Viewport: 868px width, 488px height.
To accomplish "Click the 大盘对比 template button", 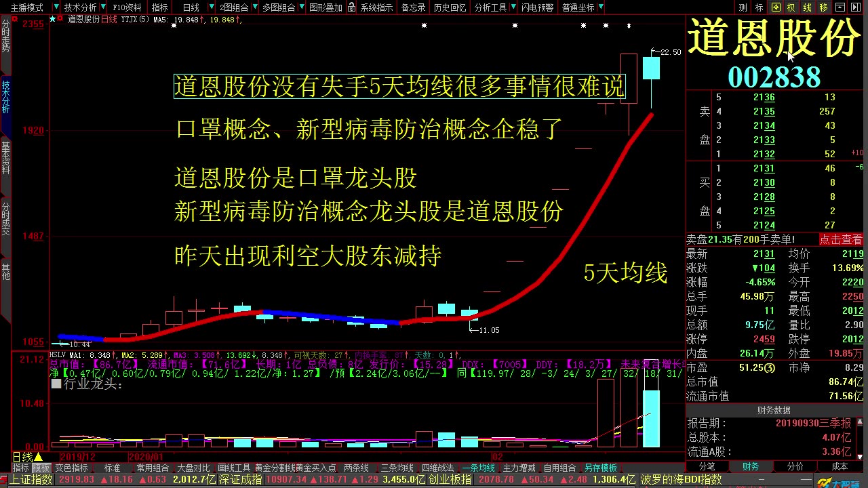I will [193, 468].
